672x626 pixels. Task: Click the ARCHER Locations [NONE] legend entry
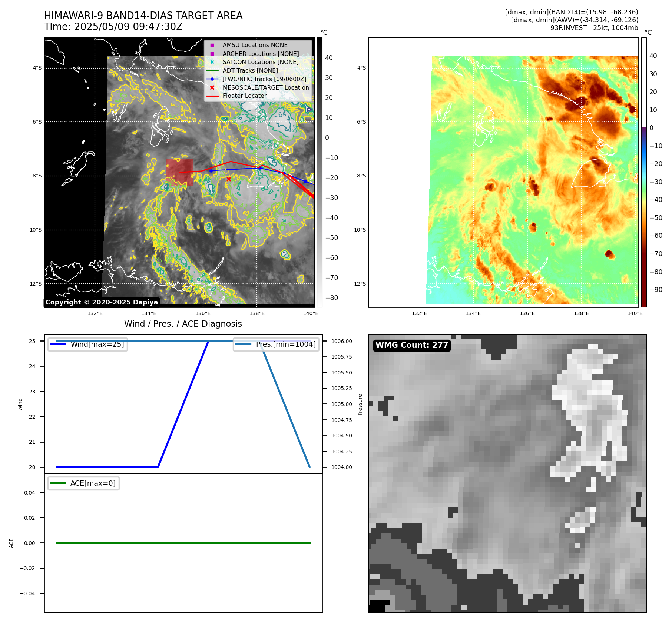(261, 54)
